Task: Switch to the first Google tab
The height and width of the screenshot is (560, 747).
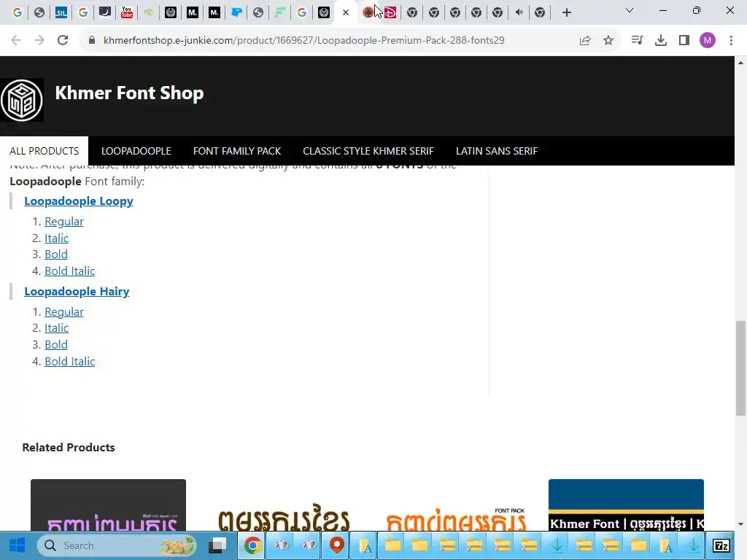Action: (x=18, y=12)
